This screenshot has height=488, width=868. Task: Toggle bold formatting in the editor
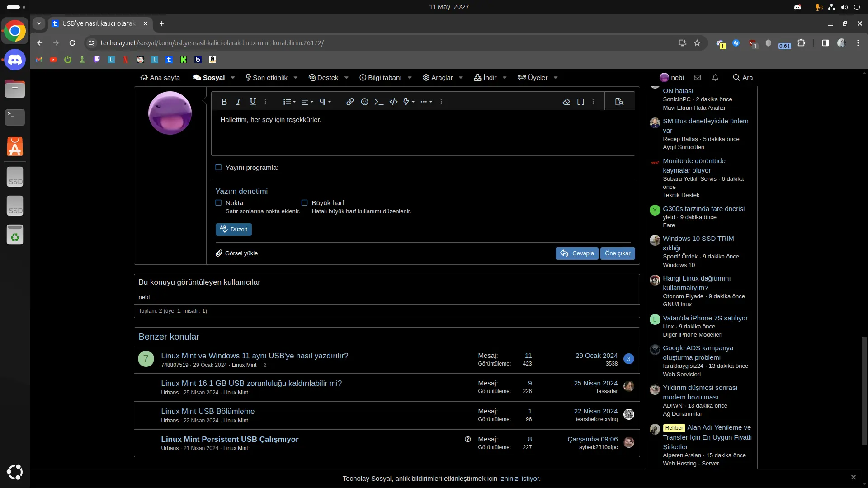pyautogui.click(x=224, y=102)
